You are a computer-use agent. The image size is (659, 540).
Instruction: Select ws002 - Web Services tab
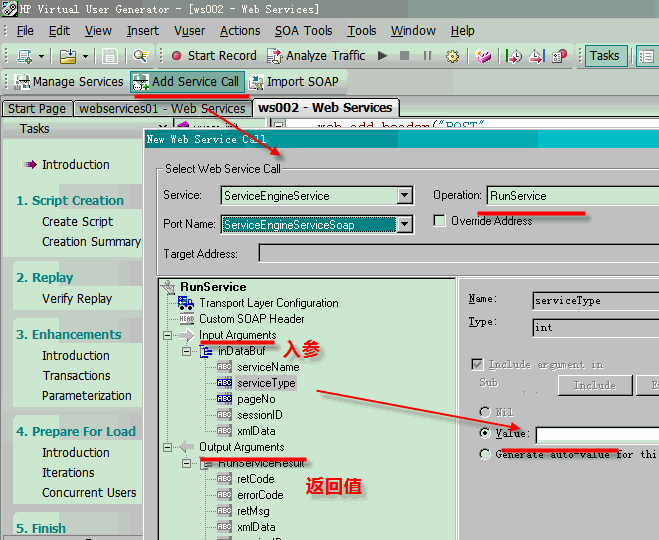[x=325, y=108]
